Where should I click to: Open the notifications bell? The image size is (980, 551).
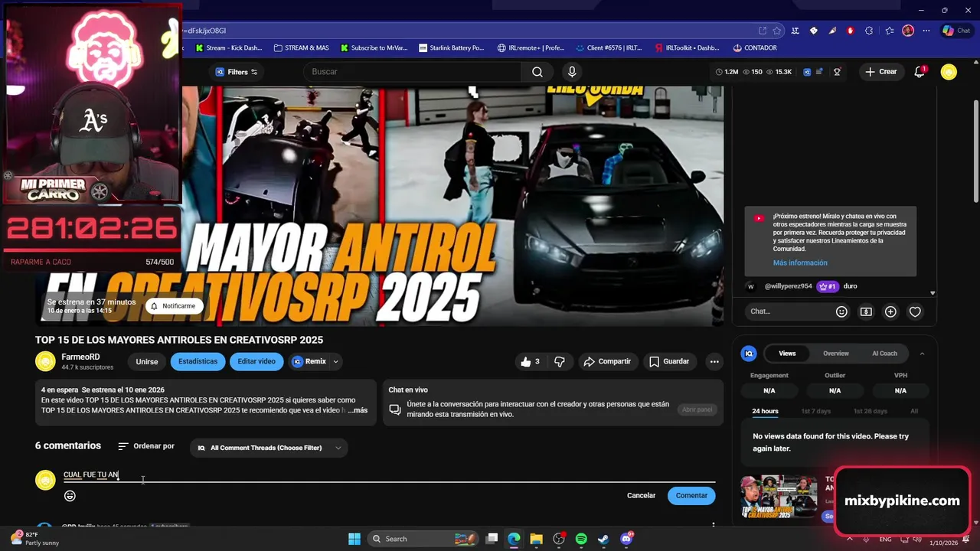(x=920, y=72)
